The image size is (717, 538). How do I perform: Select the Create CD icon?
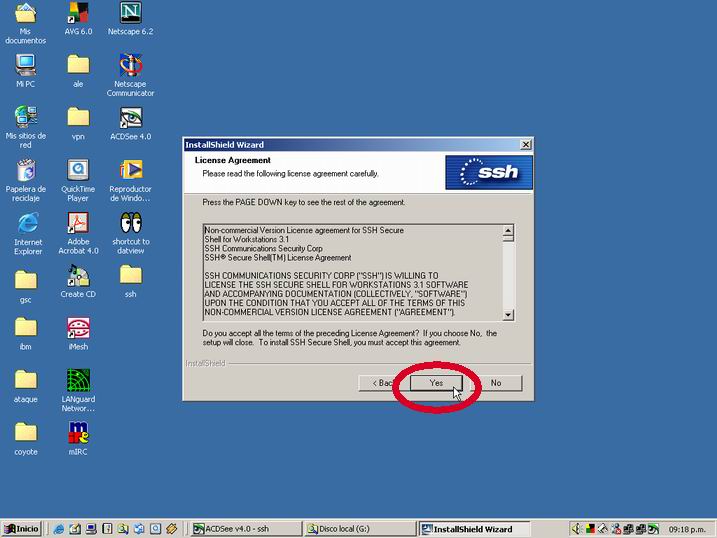pyautogui.click(x=78, y=281)
